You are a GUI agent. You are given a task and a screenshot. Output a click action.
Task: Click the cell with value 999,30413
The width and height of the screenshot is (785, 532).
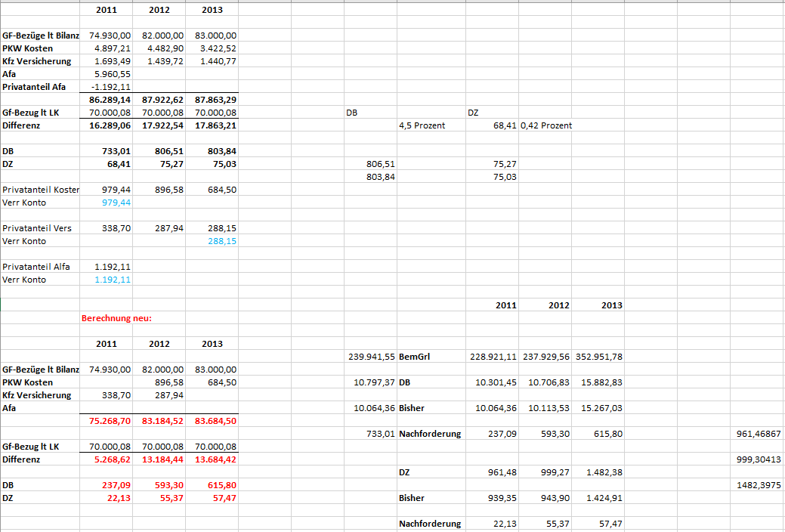(x=758, y=459)
